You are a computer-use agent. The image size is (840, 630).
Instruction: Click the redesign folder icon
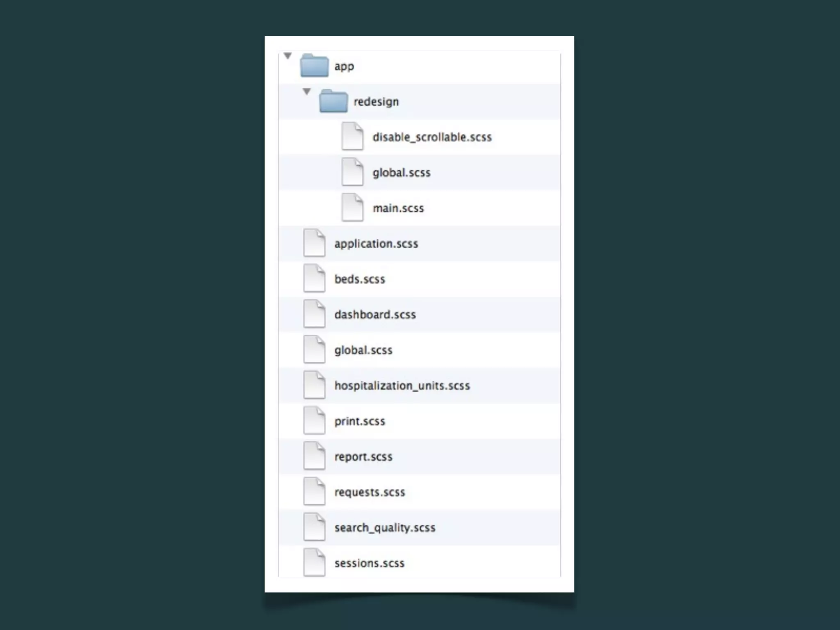click(333, 101)
